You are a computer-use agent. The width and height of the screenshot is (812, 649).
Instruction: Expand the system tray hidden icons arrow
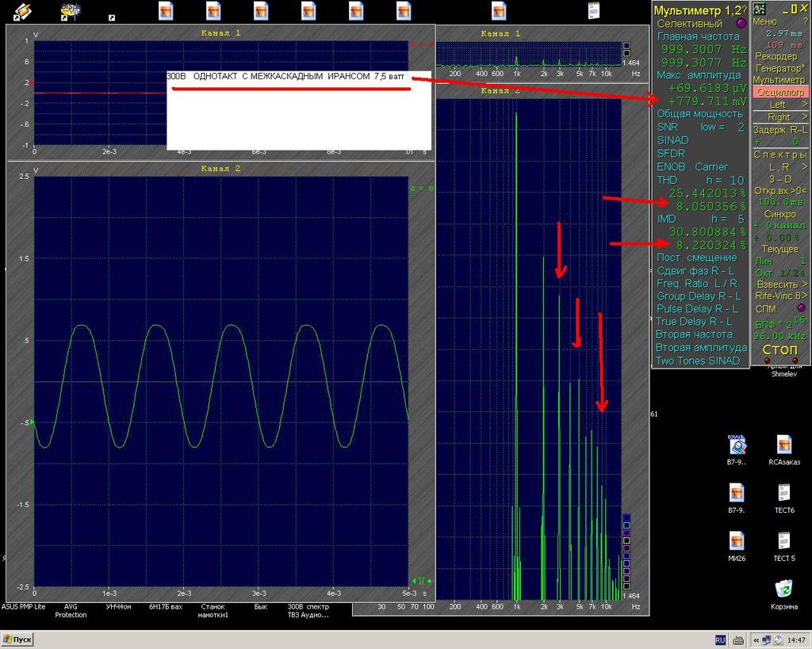(x=756, y=640)
